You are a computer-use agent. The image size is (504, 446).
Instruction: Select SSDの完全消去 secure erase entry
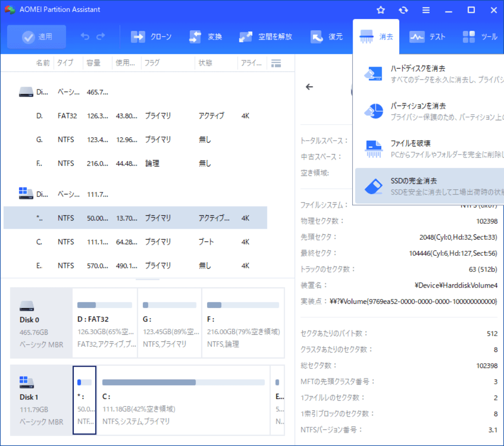tap(430, 186)
